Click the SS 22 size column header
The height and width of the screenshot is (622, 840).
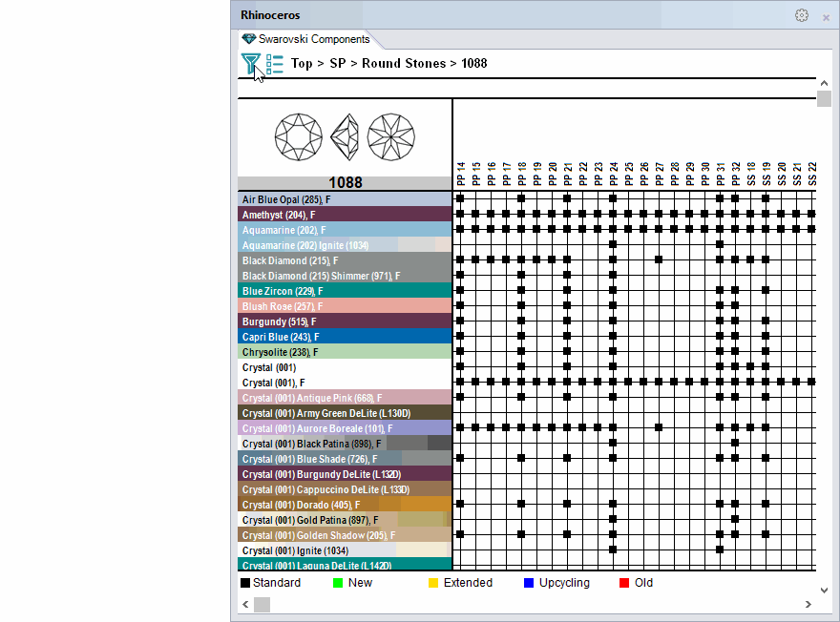click(x=812, y=174)
